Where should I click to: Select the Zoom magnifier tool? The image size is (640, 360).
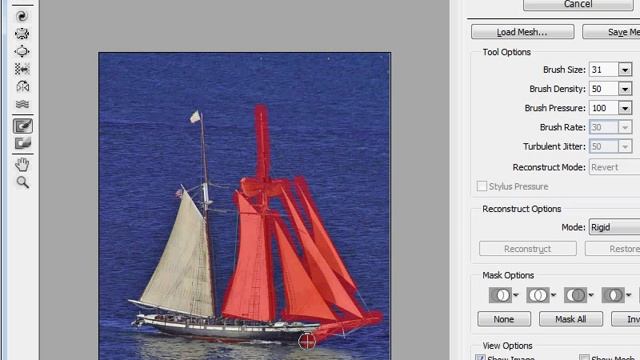[x=22, y=182]
